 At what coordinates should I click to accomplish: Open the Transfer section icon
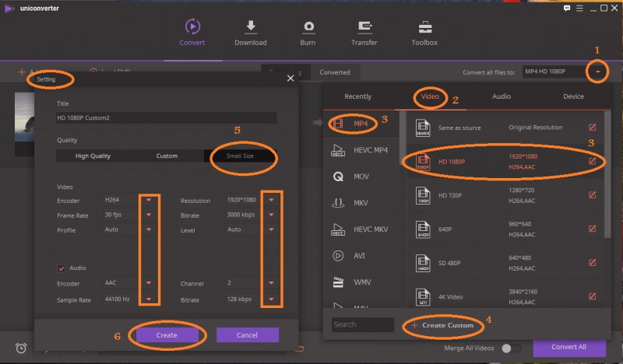pyautogui.click(x=364, y=26)
